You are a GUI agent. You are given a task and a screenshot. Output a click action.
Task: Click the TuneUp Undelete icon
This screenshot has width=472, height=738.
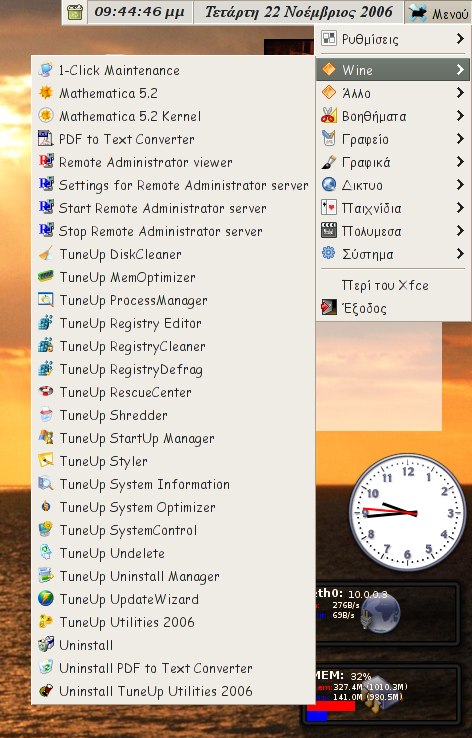tap(46, 553)
